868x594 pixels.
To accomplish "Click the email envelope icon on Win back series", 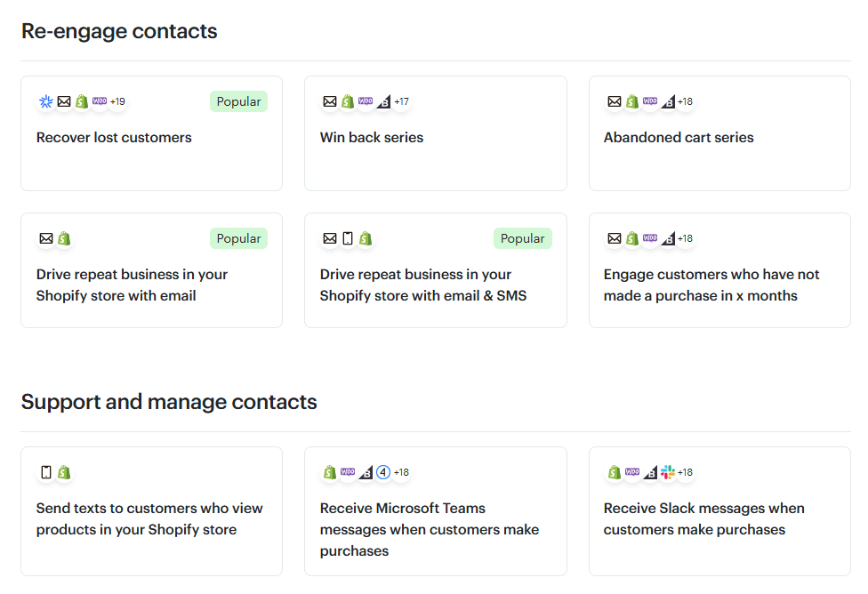I will 330,101.
